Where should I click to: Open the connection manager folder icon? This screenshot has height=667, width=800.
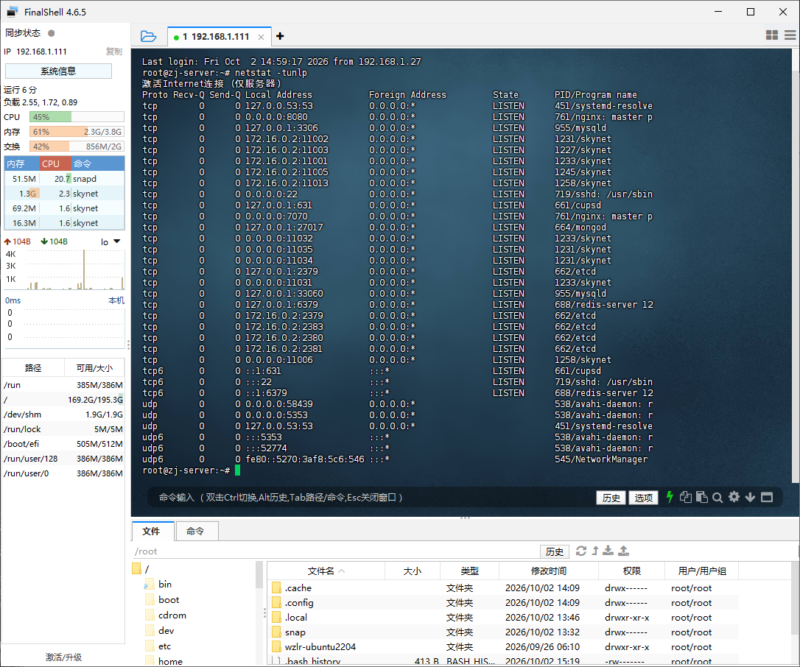pos(148,36)
